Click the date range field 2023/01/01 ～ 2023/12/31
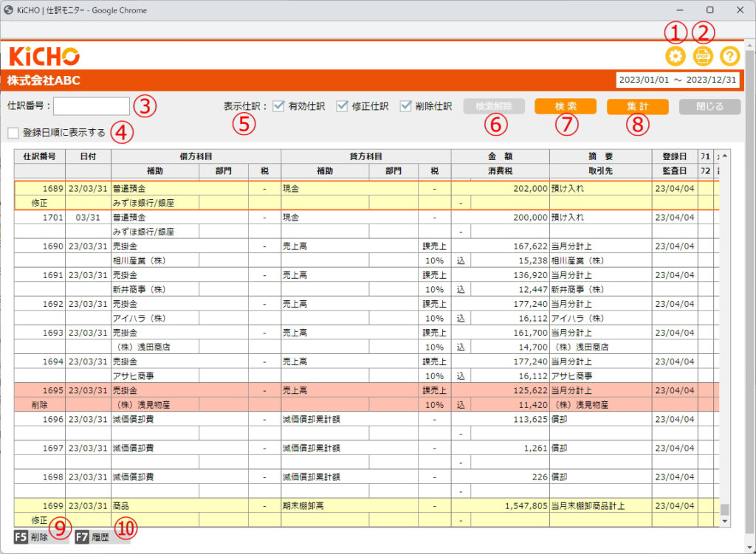The height and width of the screenshot is (554, 756). 678,80
